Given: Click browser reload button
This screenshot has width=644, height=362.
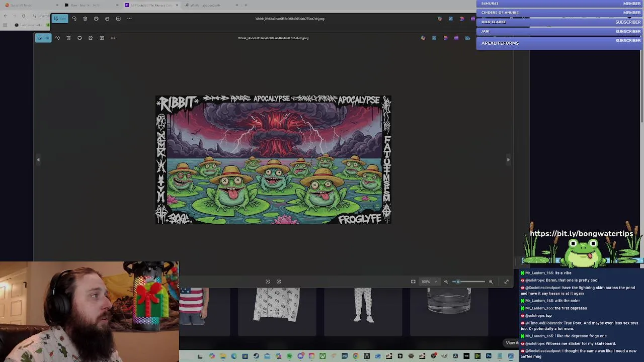Looking at the screenshot, I should pyautogui.click(x=23, y=16).
